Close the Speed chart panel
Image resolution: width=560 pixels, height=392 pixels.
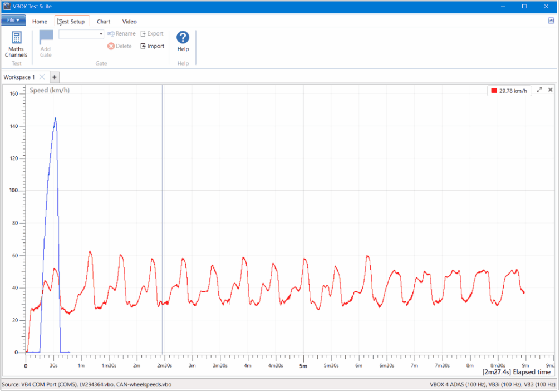(551, 90)
